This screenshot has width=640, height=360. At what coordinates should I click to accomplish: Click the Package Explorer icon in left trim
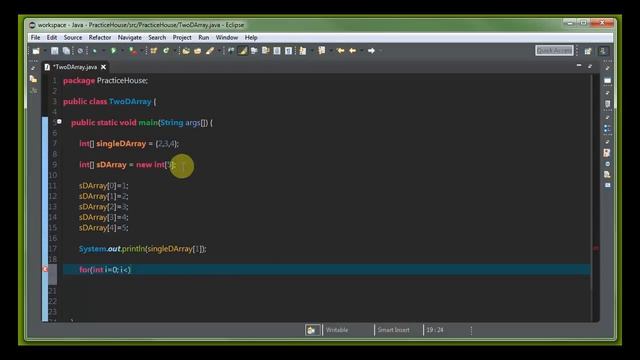pyautogui.click(x=33, y=79)
